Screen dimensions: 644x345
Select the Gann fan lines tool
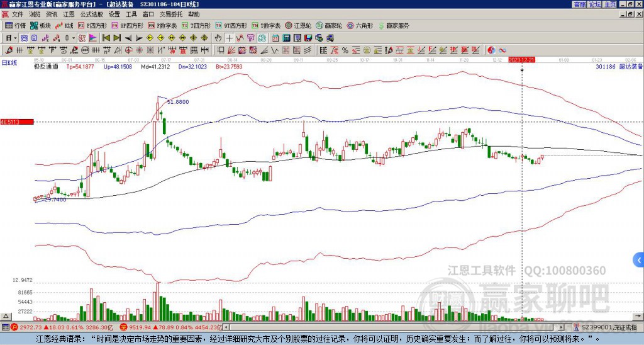click(231, 50)
